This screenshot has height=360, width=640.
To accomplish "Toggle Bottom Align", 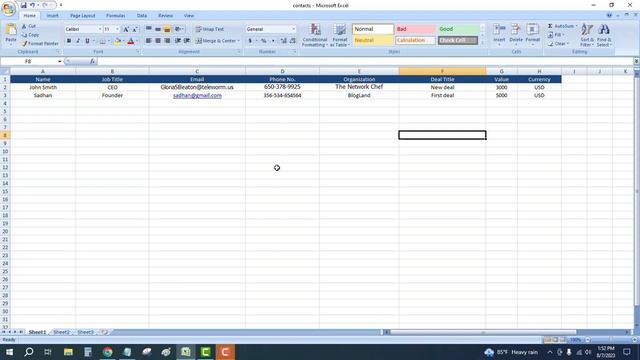I will 167,29.
